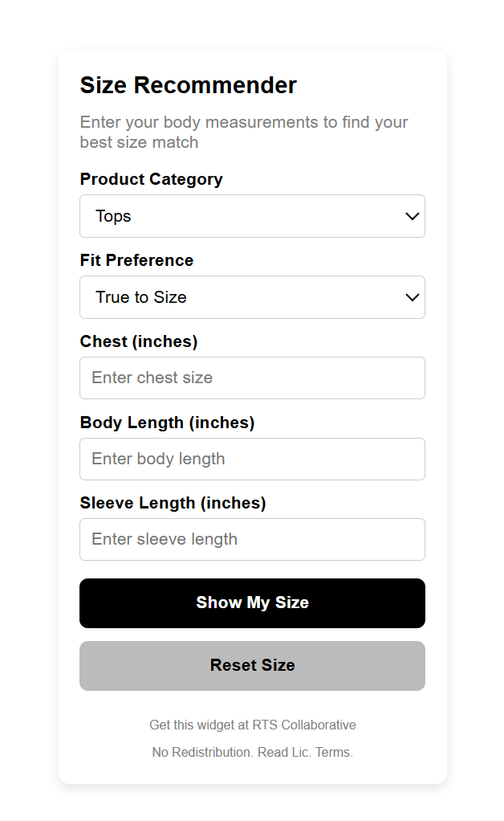
Task: Open the Fit Preference dropdown
Action: [252, 297]
